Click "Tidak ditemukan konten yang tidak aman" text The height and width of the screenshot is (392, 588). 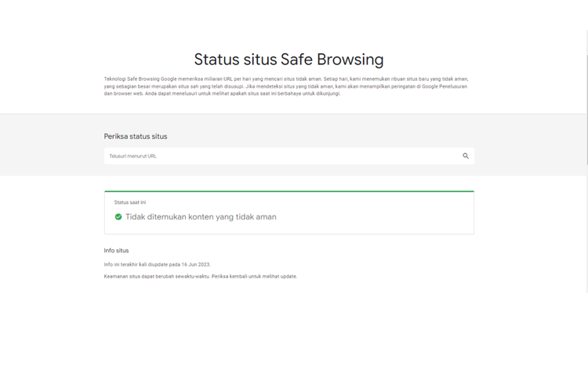(201, 217)
